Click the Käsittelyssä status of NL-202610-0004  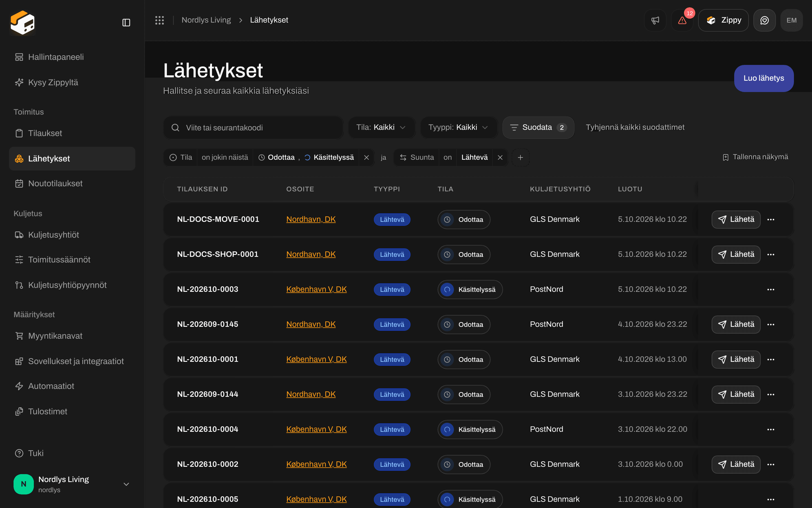pyautogui.click(x=470, y=429)
